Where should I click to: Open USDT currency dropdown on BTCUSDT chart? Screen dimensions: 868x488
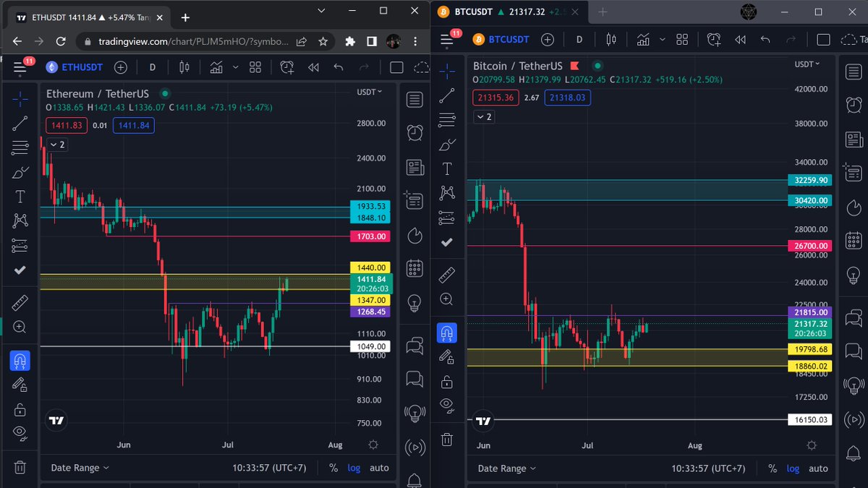807,64
